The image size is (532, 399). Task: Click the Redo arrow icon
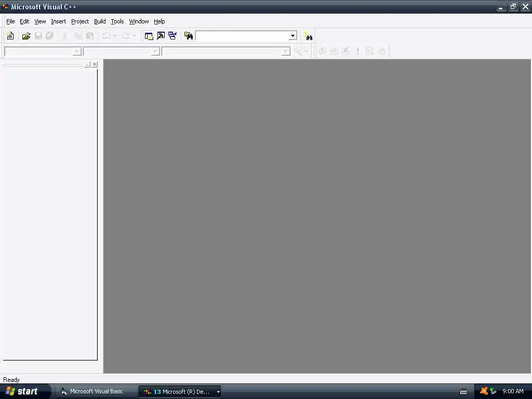pyautogui.click(x=126, y=36)
